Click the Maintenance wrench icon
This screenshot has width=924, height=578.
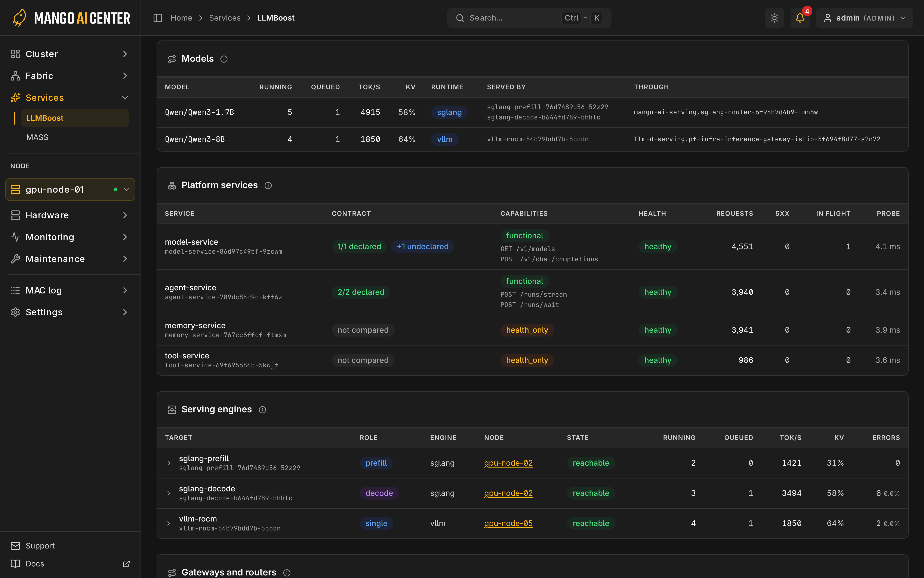[x=15, y=259]
